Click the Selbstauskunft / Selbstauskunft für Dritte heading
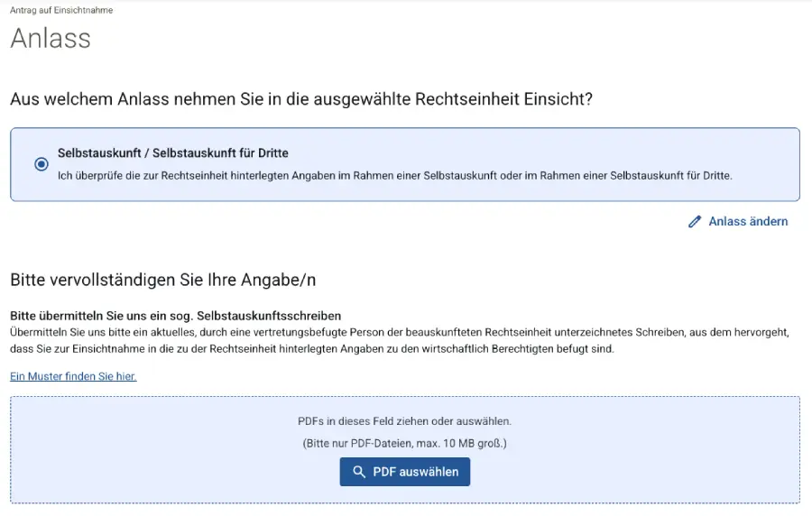The image size is (812, 516). point(173,153)
